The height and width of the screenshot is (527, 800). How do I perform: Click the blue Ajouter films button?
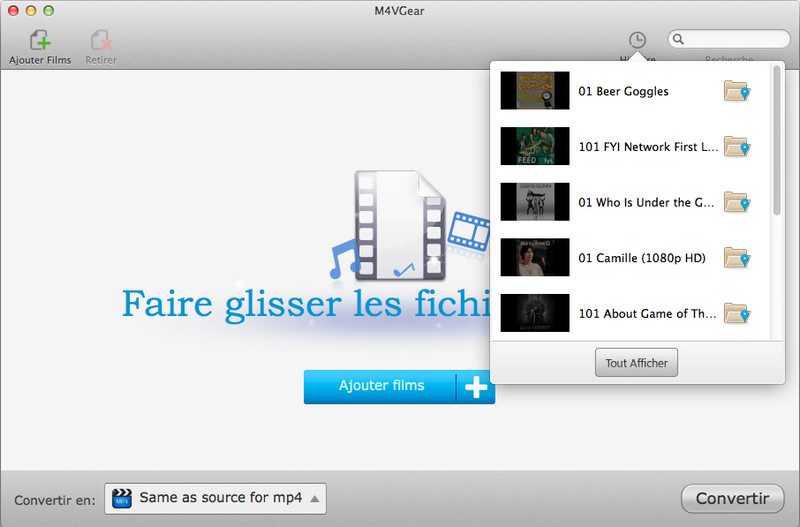pyautogui.click(x=399, y=387)
